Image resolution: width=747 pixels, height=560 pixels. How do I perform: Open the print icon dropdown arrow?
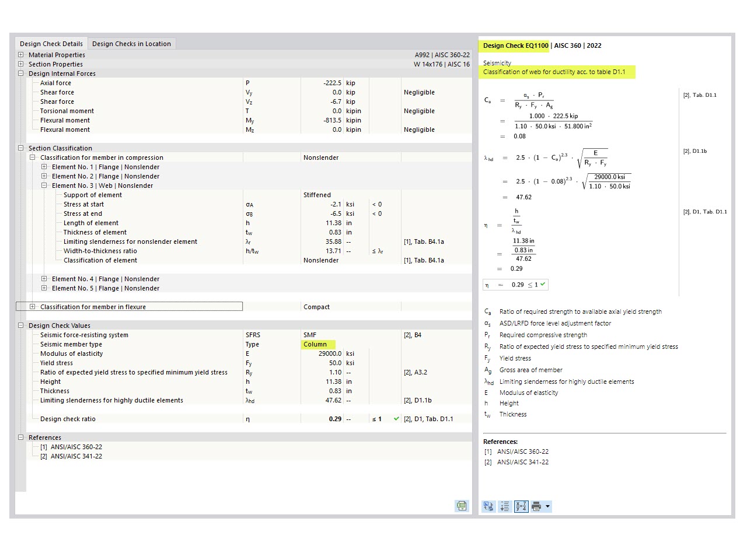tap(547, 506)
